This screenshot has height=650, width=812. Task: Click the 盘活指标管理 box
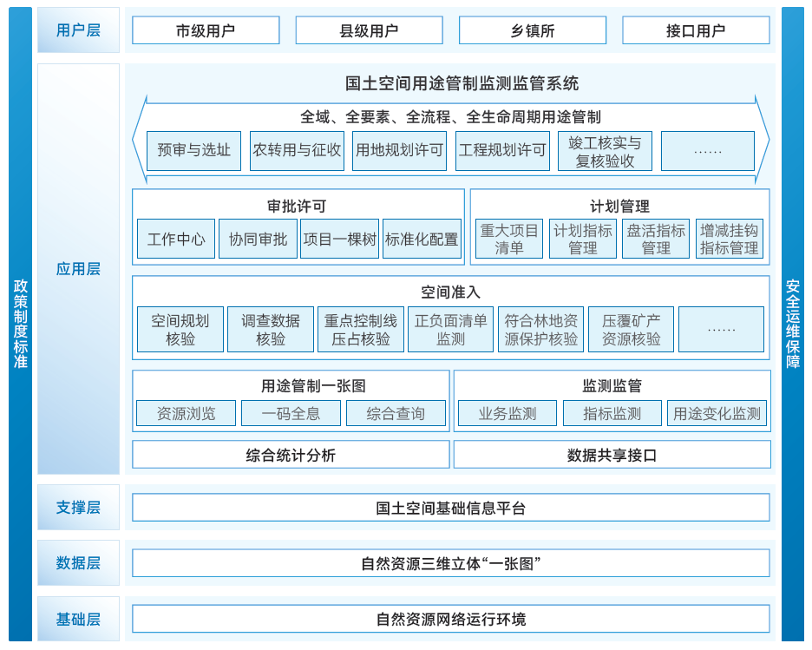click(x=656, y=239)
